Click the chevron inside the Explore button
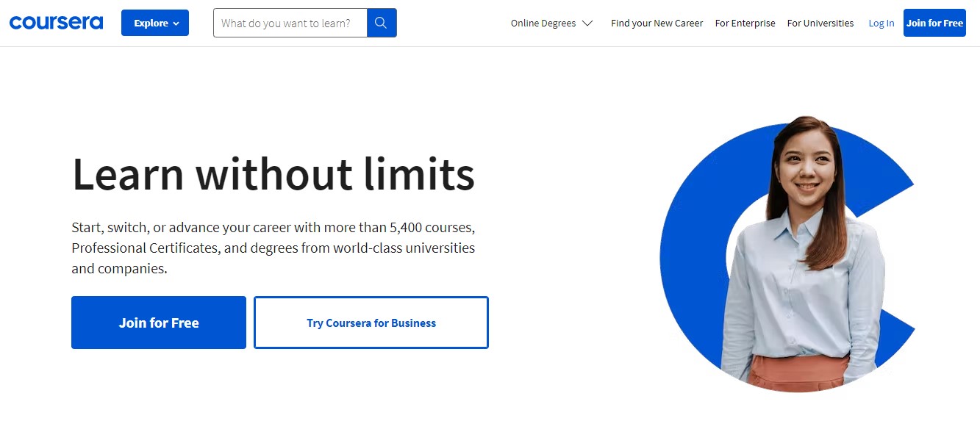Screen dimensions: 980x421 [x=176, y=24]
